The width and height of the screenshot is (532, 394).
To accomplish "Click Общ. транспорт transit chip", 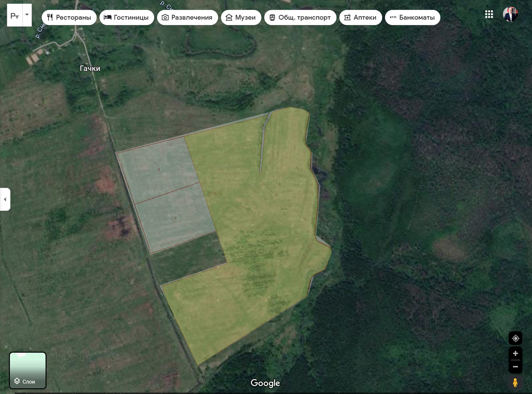I will coord(300,17).
